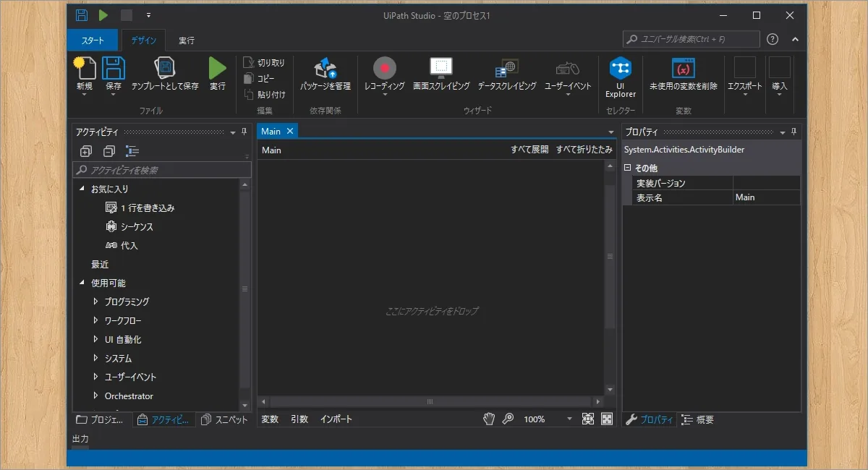Viewport: 868px width, 470px height.
Task: Collapse the その他 property group
Action: [628, 168]
